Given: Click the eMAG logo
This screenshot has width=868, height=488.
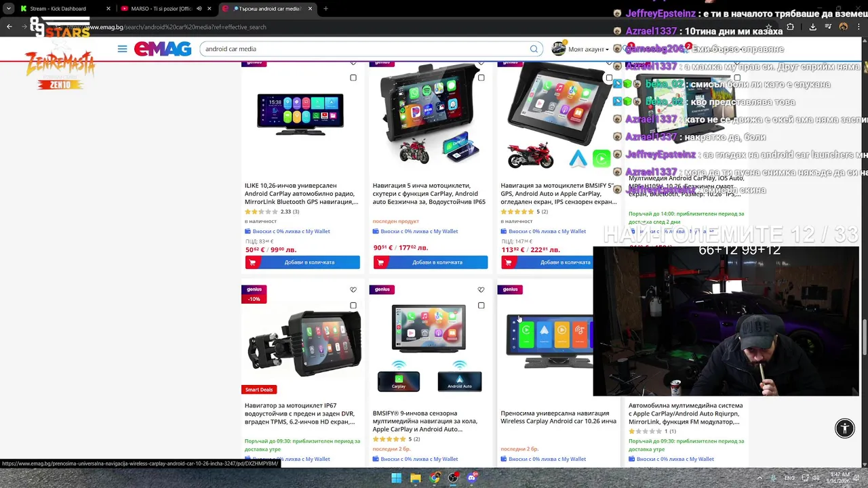Looking at the screenshot, I should pyautogui.click(x=163, y=49).
